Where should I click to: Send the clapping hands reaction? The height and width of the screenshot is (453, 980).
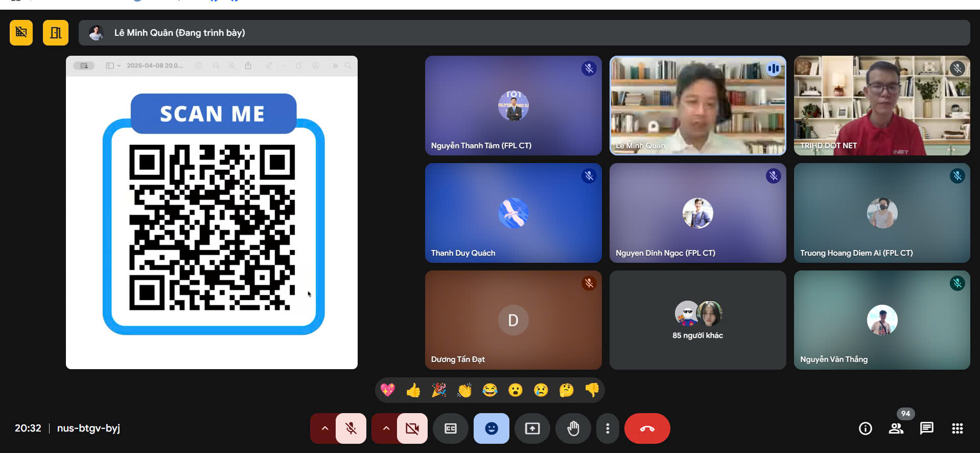click(x=464, y=391)
